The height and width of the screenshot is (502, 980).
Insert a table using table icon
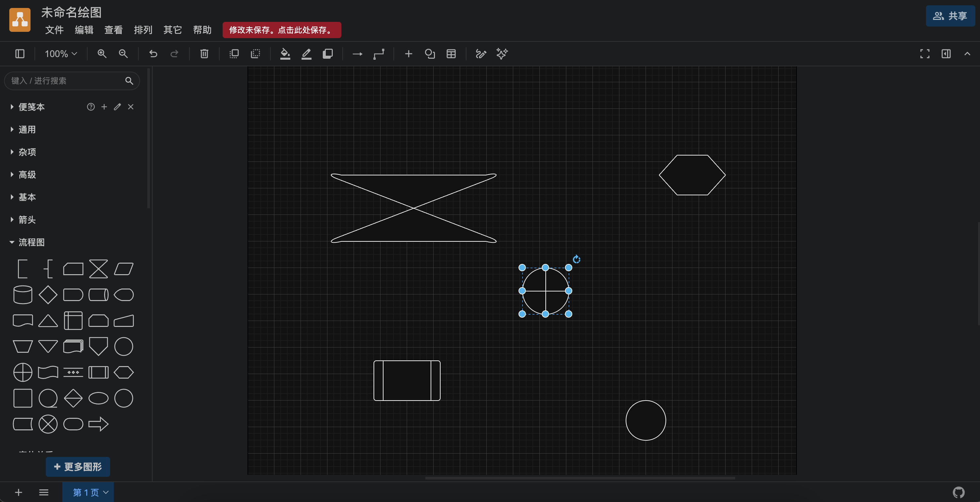pos(451,54)
